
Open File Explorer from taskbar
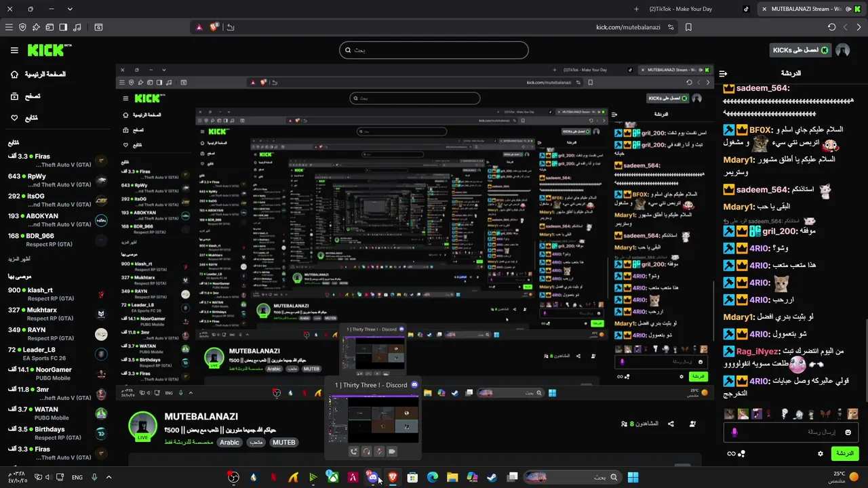coord(452,477)
